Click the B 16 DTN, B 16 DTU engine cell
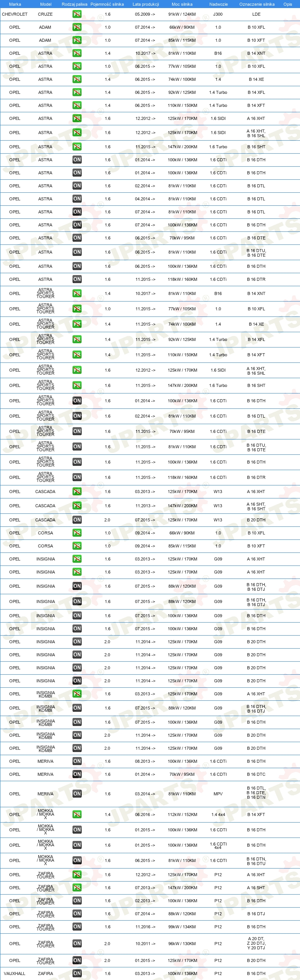 256,860
